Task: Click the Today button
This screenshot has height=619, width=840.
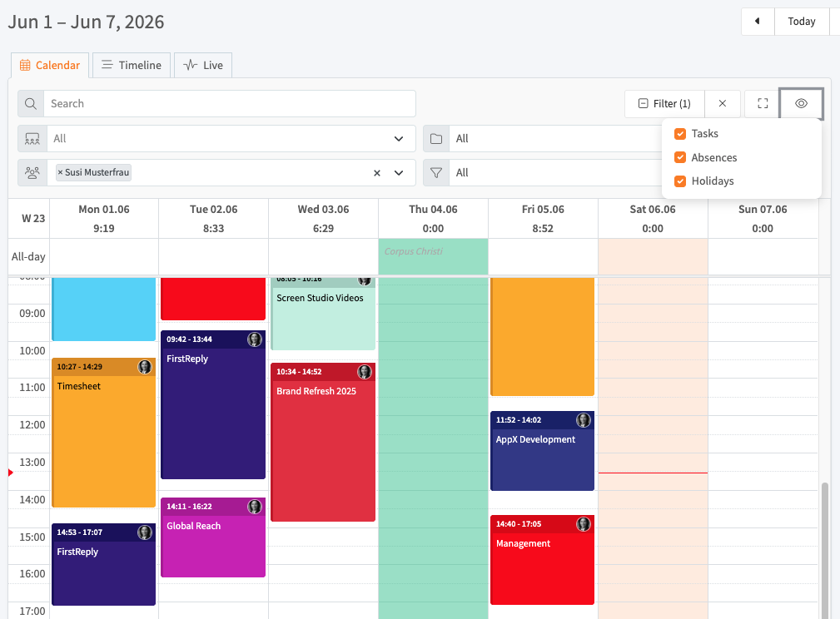Action: tap(802, 22)
